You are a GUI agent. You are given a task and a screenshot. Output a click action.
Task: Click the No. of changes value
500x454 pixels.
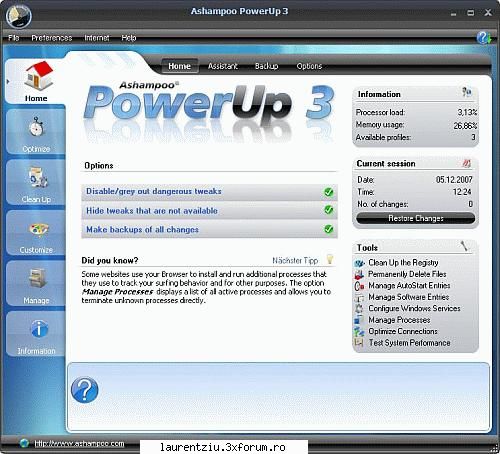click(x=470, y=204)
